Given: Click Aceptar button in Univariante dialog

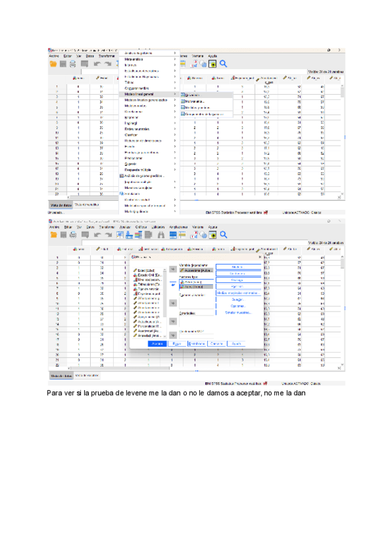Looking at the screenshot, I should (157, 344).
